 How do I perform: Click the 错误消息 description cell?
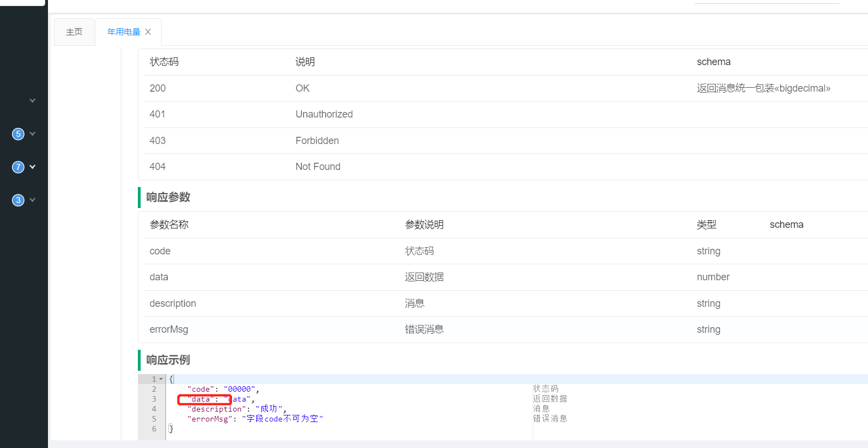pyautogui.click(x=424, y=329)
